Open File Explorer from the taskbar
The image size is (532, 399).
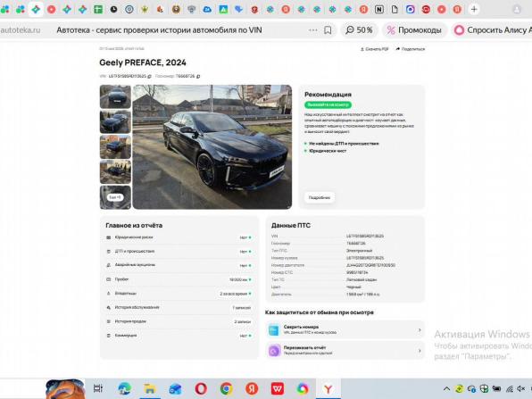(x=150, y=388)
